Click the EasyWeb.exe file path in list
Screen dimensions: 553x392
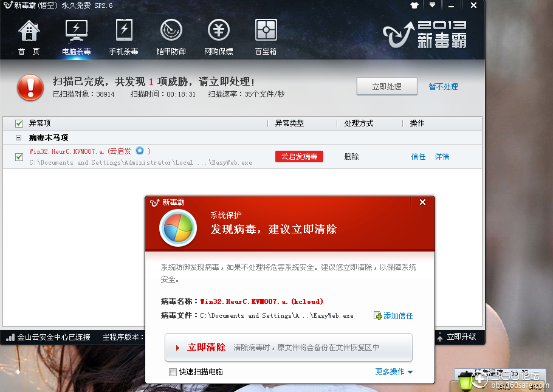pos(140,163)
